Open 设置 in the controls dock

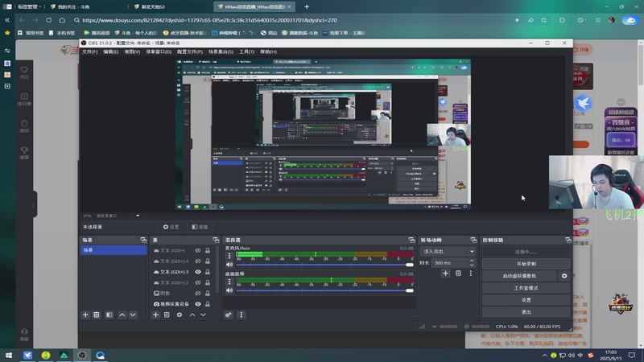526,300
